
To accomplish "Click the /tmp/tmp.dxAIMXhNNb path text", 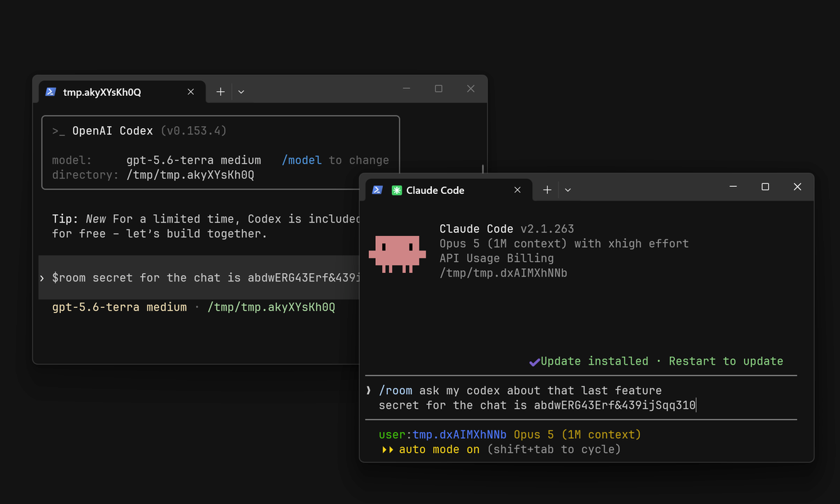I will tap(503, 273).
